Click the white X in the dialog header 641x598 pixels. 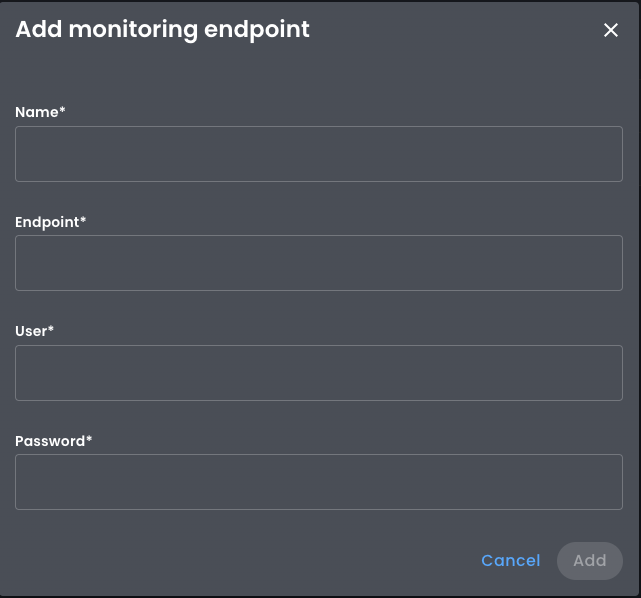click(611, 31)
